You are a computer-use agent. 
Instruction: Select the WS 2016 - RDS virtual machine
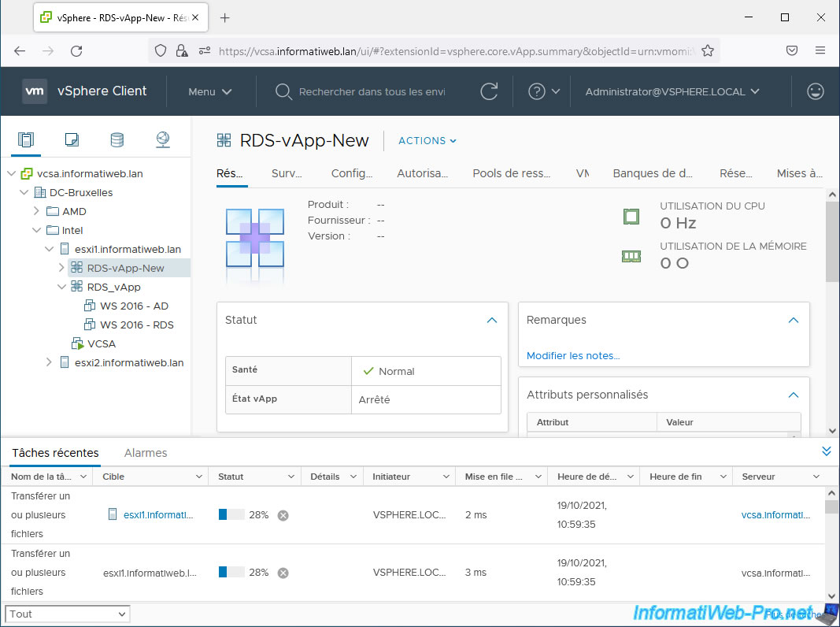[137, 325]
